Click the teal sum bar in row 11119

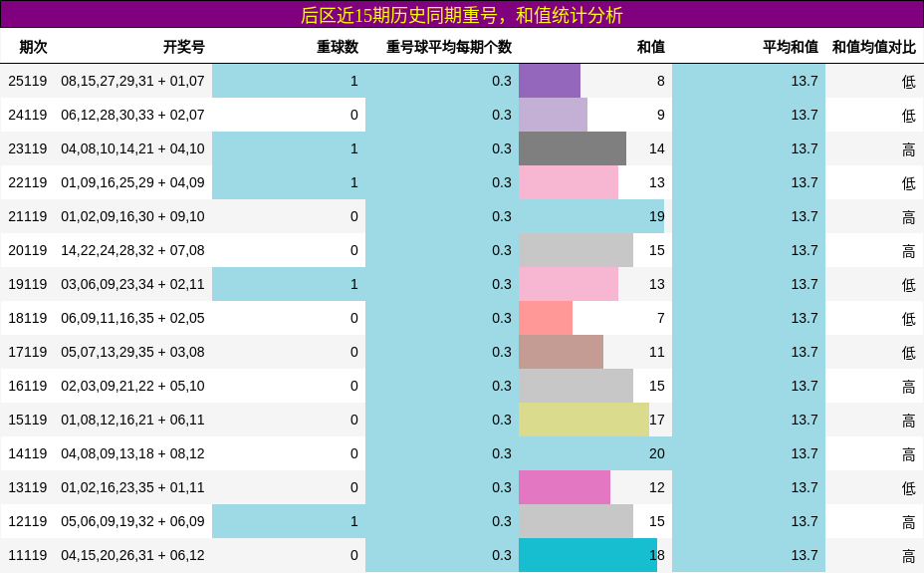tap(587, 555)
